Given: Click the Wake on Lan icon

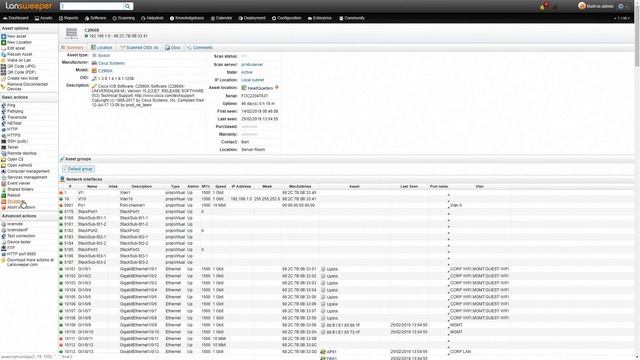Looking at the screenshot, I should 3,60.
